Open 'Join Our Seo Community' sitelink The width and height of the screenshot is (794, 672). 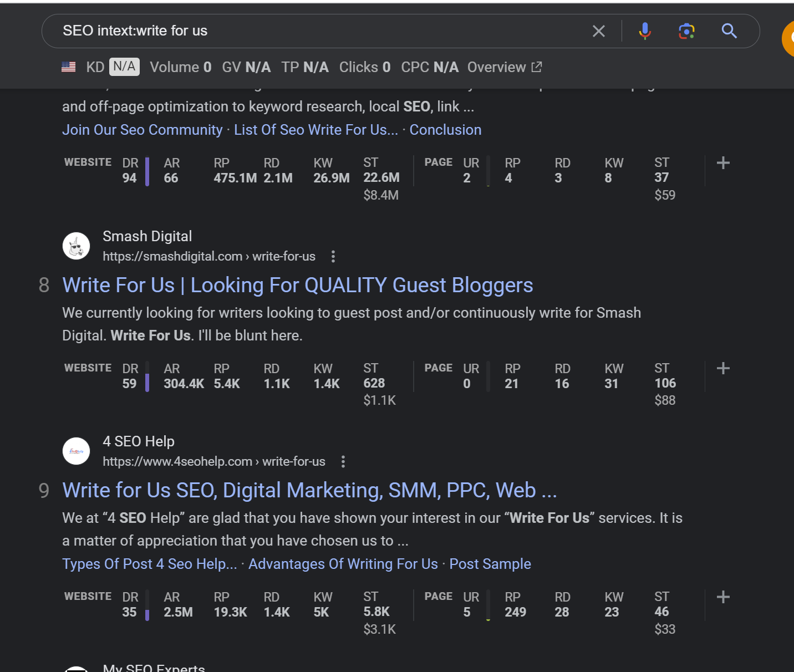(142, 130)
